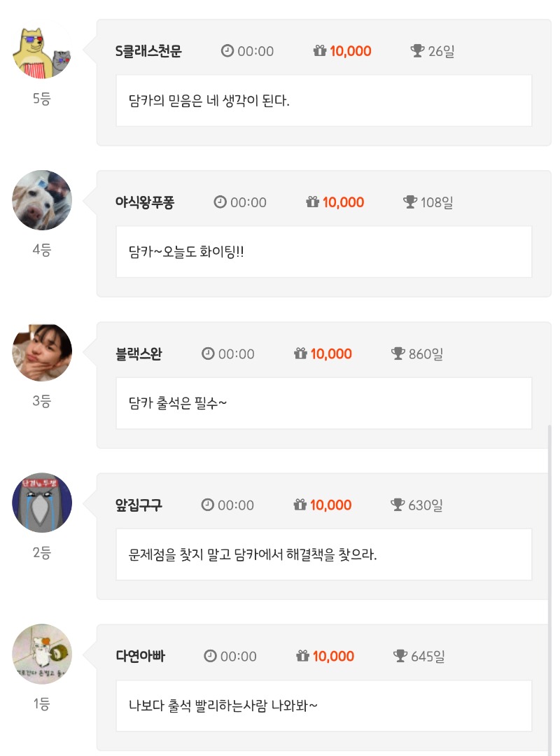Select the 다연아빠 username
Screen dimensions: 560x756
[x=141, y=656]
